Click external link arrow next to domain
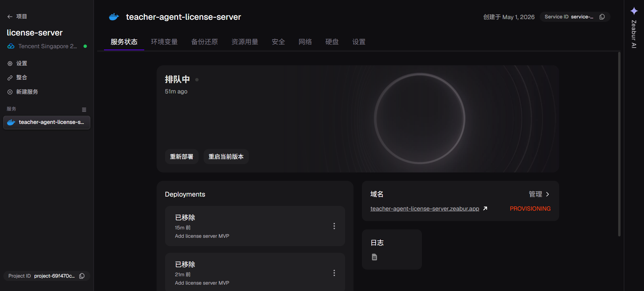 [485, 209]
